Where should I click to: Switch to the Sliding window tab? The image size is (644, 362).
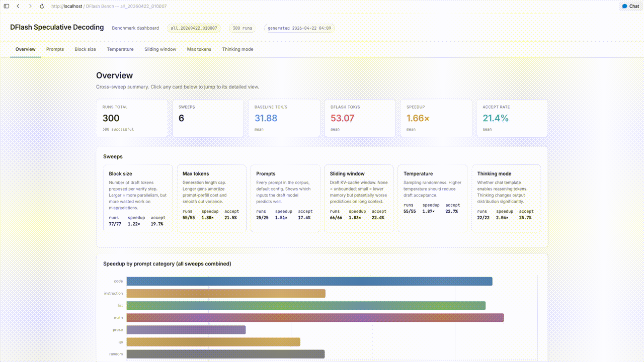(160, 49)
